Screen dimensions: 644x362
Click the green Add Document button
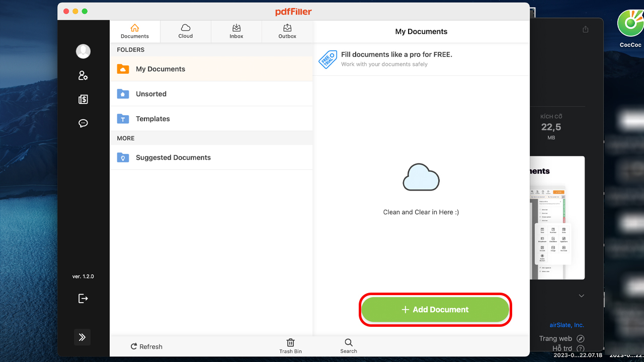coord(435,310)
